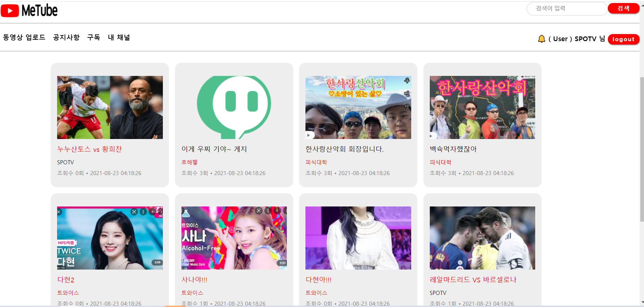Open the 구독 menu item

tap(94, 37)
